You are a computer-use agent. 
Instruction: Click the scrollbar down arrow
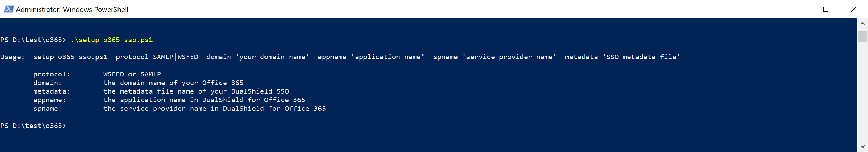point(863,147)
